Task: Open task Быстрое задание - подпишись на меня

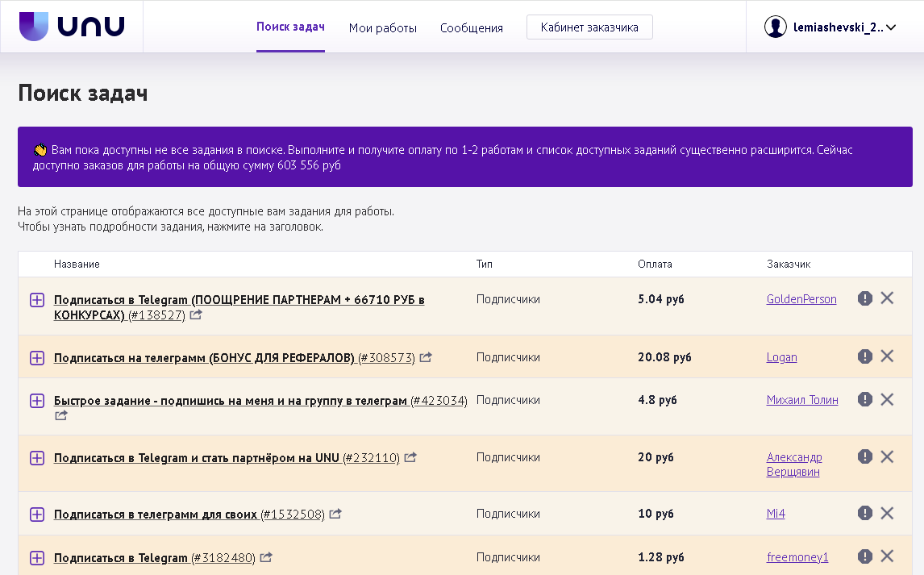Action: [x=260, y=401]
